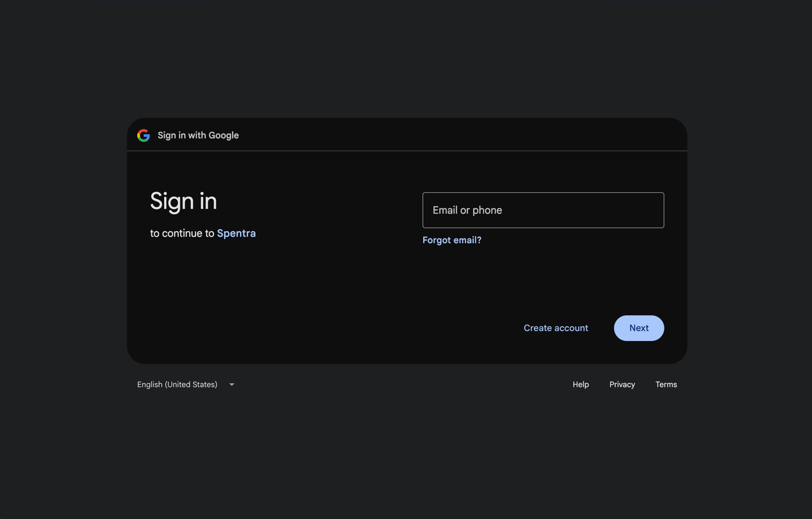Image resolution: width=812 pixels, height=519 pixels.
Task: Click the red arc of the Google logo
Action: tap(143, 131)
